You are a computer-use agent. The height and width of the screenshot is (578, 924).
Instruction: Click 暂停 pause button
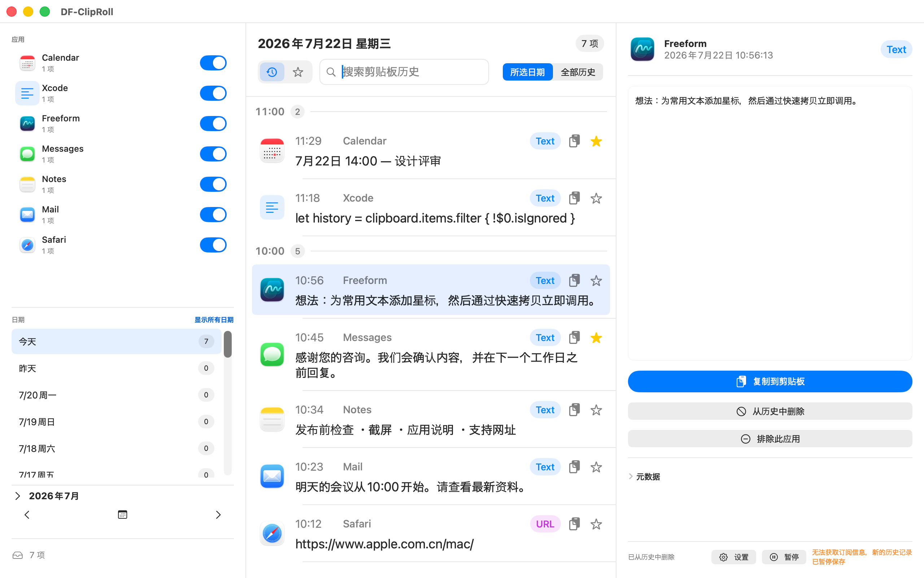click(784, 557)
